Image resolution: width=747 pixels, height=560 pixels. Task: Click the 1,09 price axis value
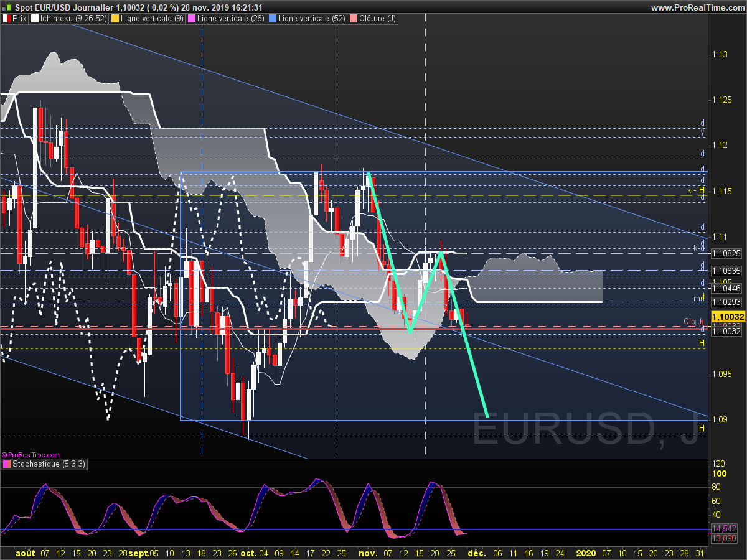coord(720,419)
